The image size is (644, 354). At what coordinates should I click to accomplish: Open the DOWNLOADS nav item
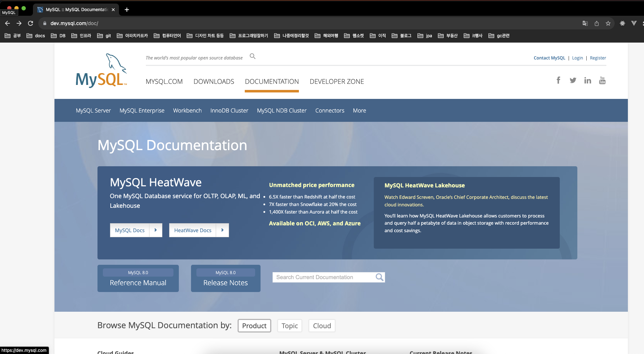pos(214,82)
